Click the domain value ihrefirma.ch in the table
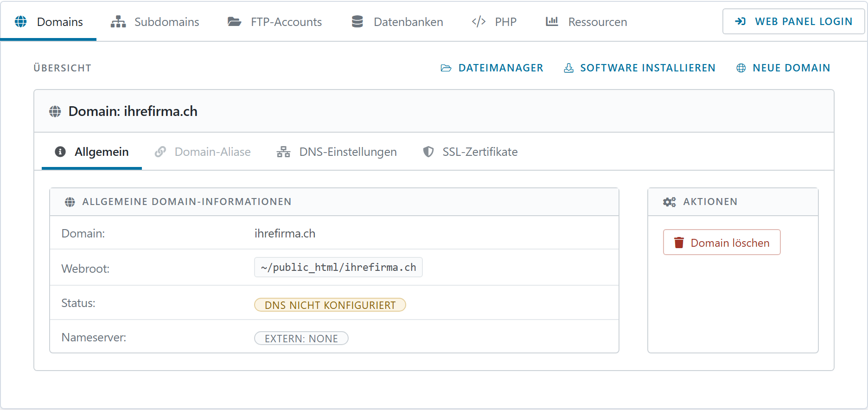 click(285, 233)
